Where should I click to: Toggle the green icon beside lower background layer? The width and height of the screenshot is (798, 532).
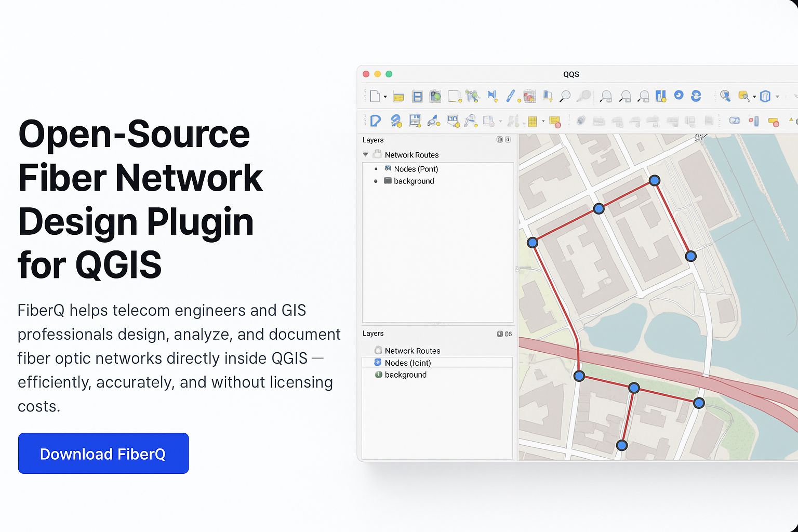pyautogui.click(x=379, y=375)
